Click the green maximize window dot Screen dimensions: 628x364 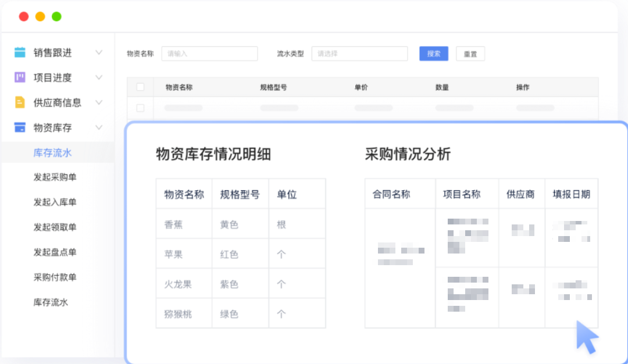56,16
